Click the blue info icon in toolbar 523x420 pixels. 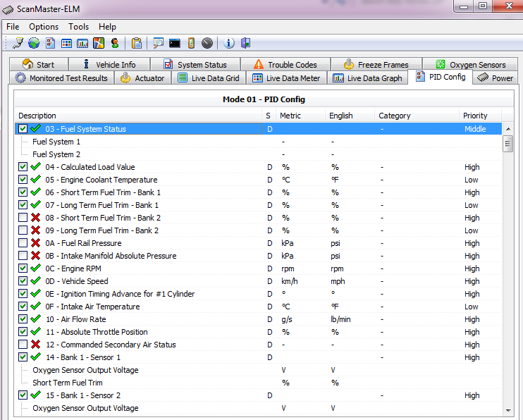[x=229, y=44]
